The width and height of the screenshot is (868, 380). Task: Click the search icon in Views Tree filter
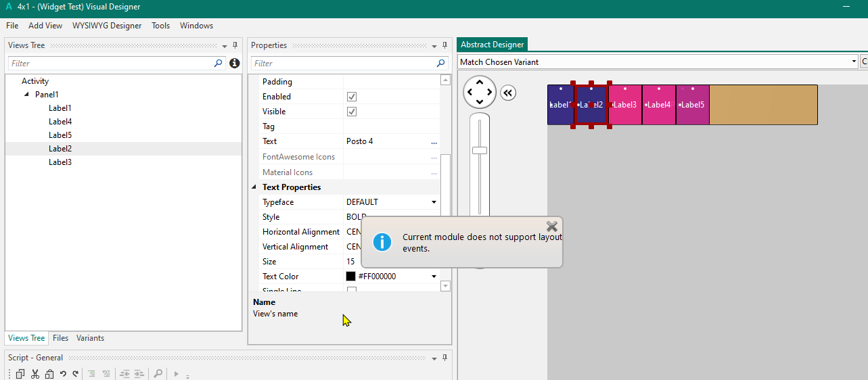[x=219, y=63]
